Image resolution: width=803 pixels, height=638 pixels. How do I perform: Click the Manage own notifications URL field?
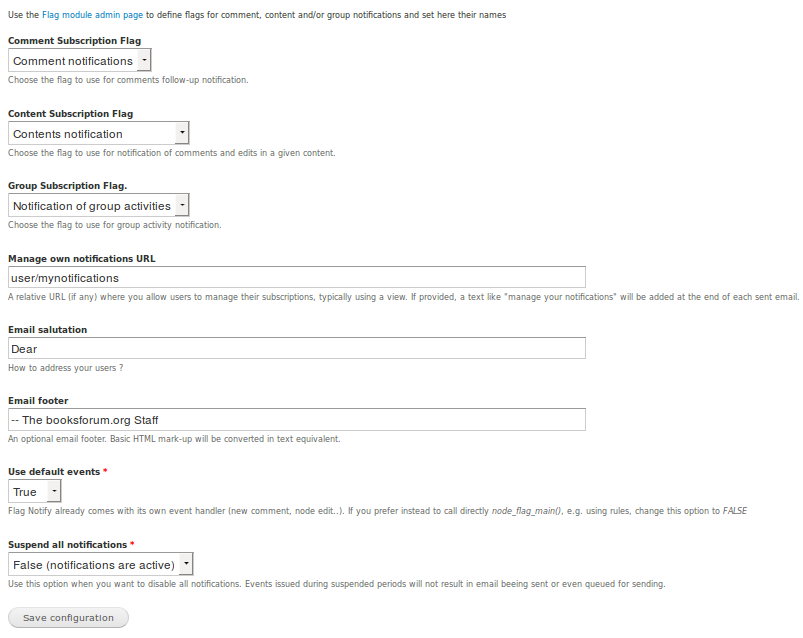(297, 277)
